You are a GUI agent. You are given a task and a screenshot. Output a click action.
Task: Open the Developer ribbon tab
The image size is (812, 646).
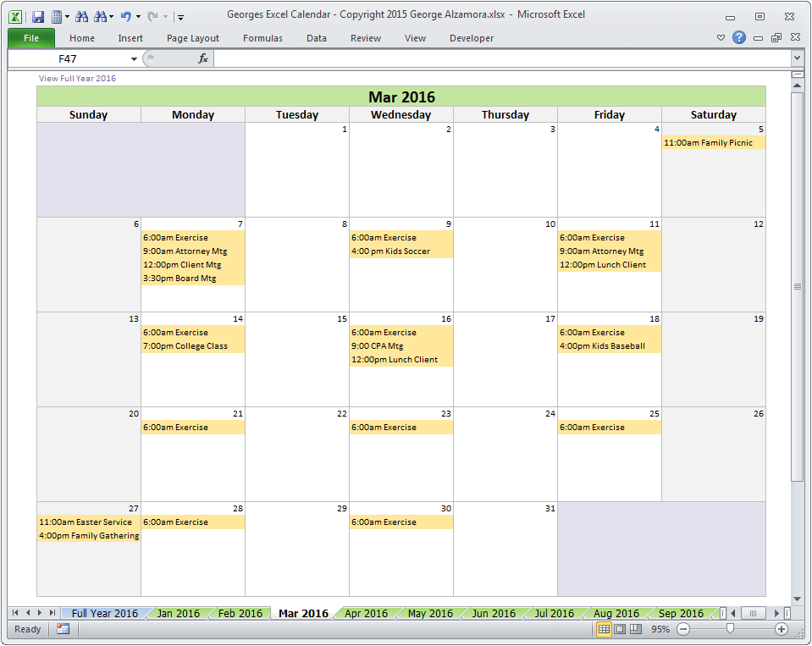pyautogui.click(x=472, y=38)
